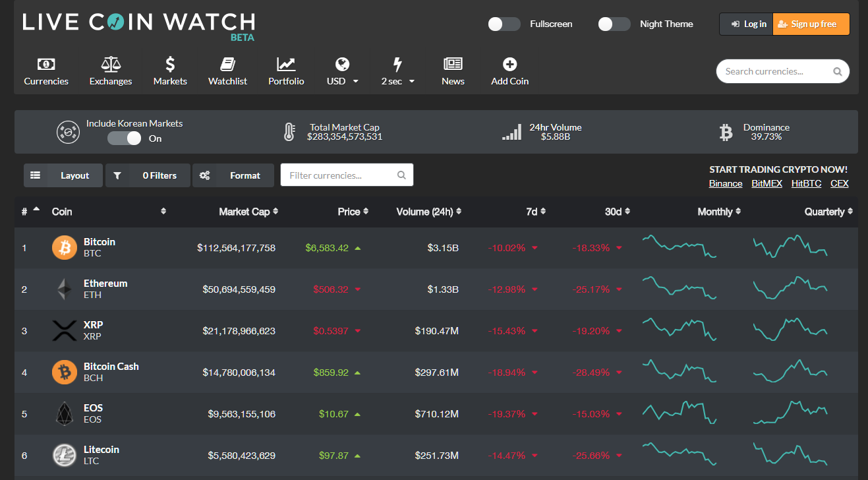Turn off Include Korean Markets switch

point(125,138)
